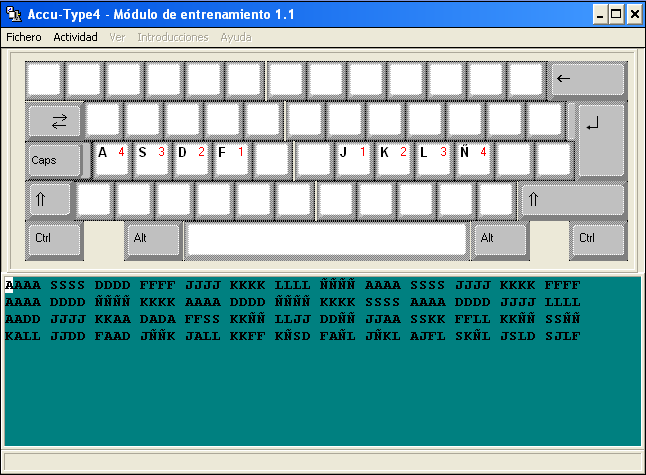Viewport: 646px width, 475px height.
Task: Click the FFFF group ending the first line
Action: 562,285
